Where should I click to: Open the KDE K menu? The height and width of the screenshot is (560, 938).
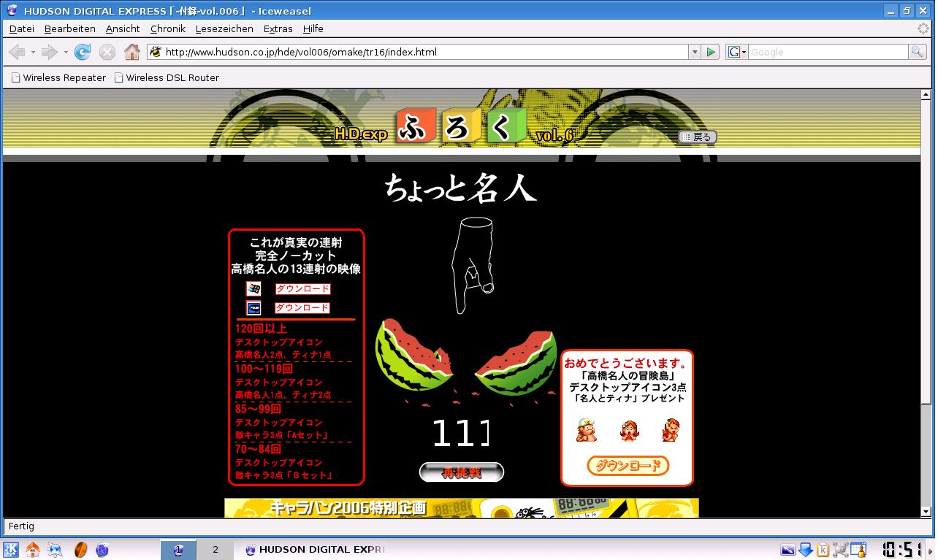click(11, 549)
